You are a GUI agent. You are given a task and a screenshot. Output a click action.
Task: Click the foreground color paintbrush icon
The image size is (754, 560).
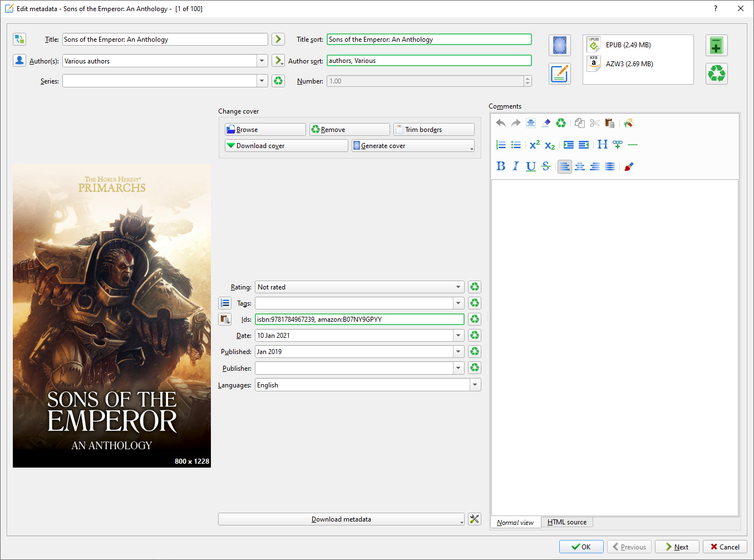click(629, 166)
